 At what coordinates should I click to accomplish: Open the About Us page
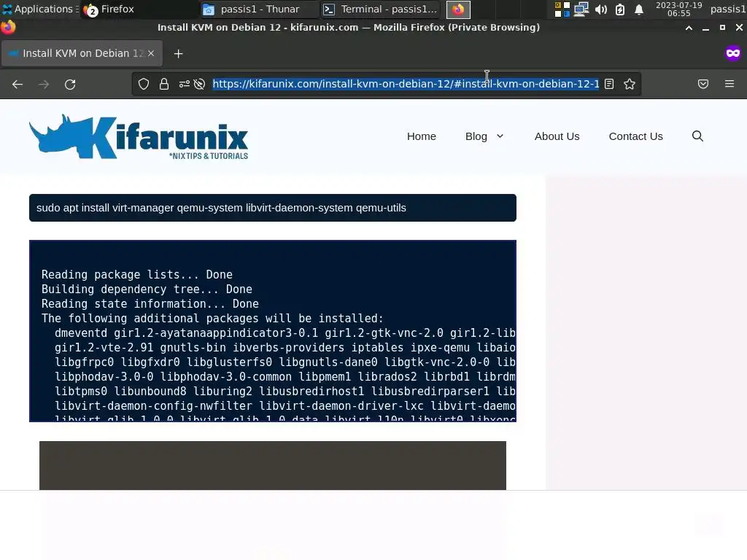point(557,136)
